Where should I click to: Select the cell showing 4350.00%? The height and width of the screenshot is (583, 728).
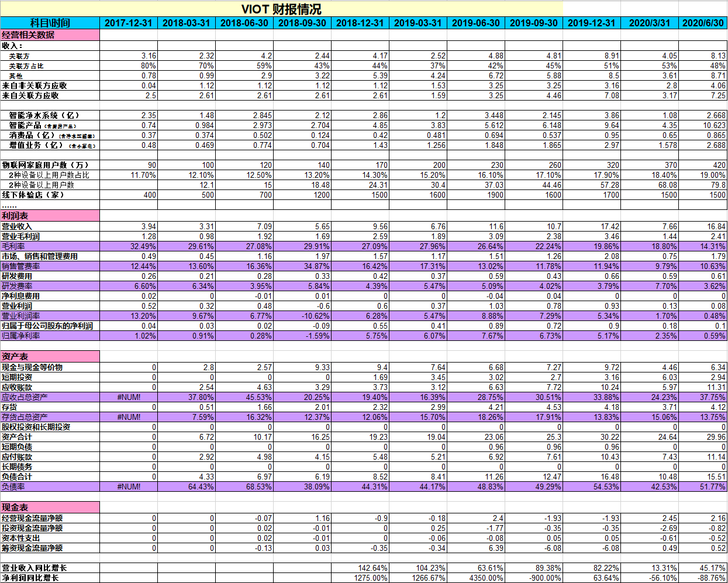coord(476,578)
